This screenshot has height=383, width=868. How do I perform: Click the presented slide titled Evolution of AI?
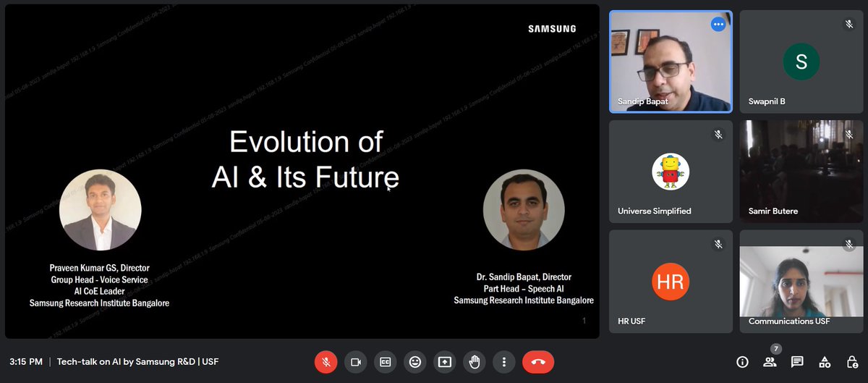302,172
